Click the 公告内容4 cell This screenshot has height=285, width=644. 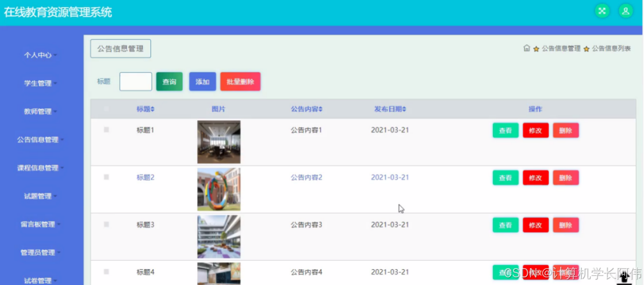(x=306, y=272)
